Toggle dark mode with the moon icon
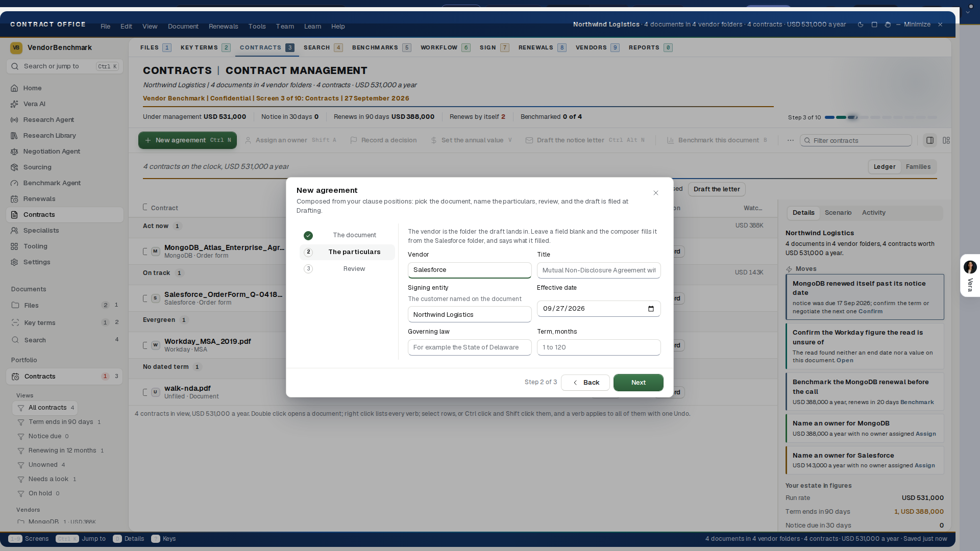Viewport: 980px width, 551px height. 861,24
